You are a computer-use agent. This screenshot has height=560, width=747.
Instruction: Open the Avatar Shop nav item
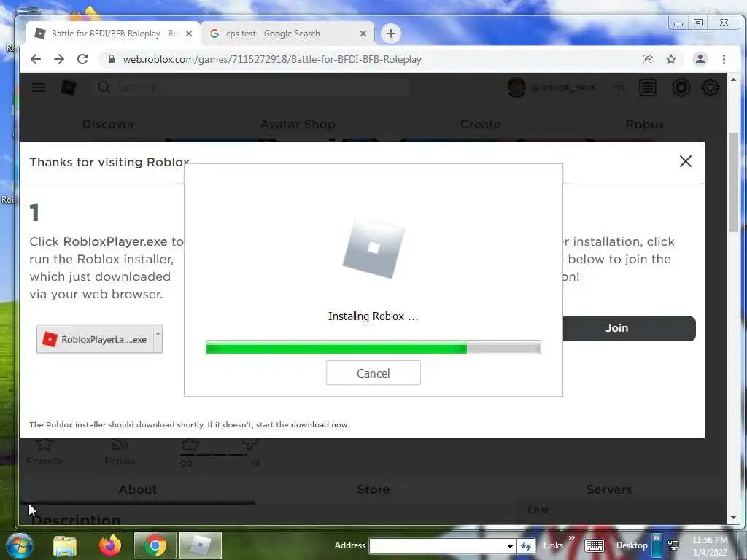298,124
